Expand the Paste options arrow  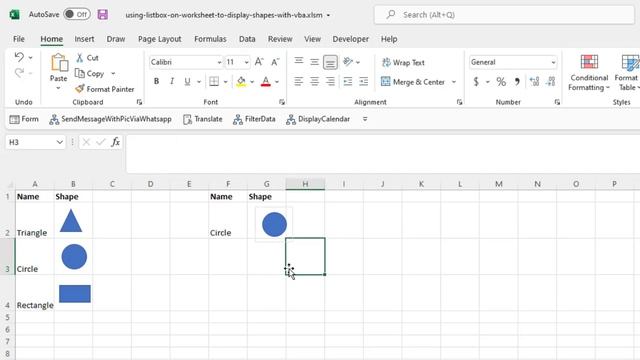[58, 88]
